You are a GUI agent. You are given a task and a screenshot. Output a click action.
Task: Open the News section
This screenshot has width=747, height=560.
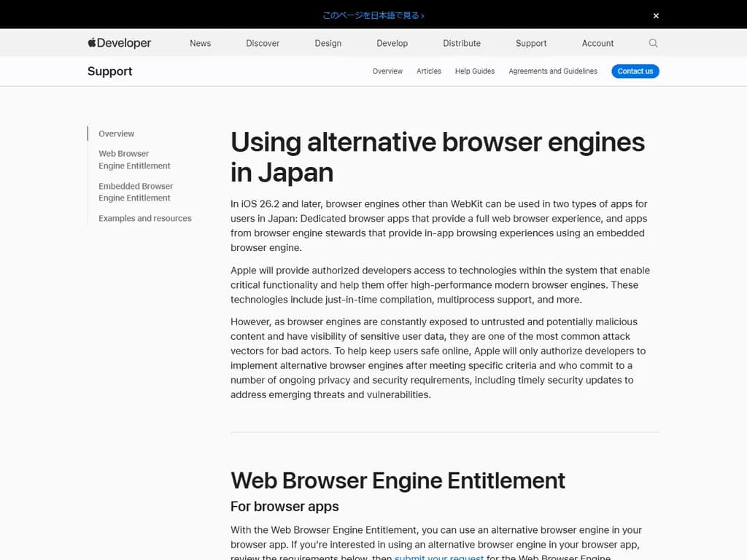(200, 44)
